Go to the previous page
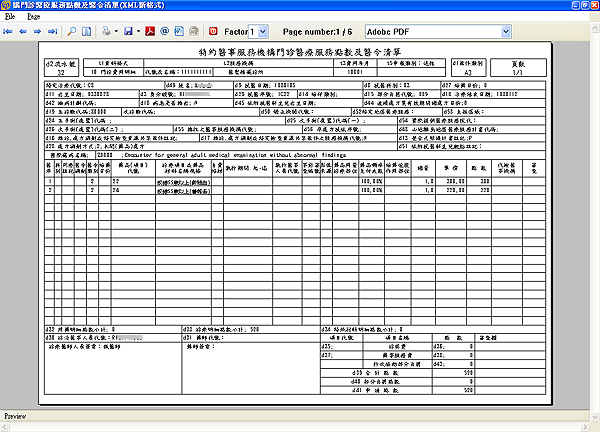 click(x=23, y=32)
